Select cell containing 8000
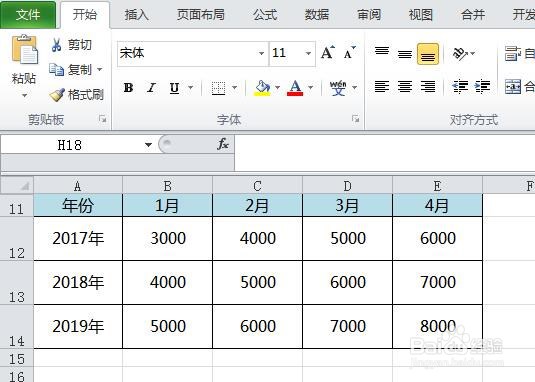The image size is (535, 382). coord(438,326)
